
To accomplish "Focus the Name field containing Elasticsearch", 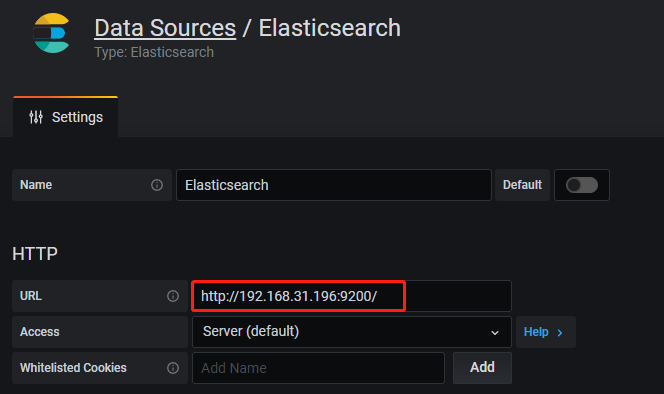I will pos(334,185).
